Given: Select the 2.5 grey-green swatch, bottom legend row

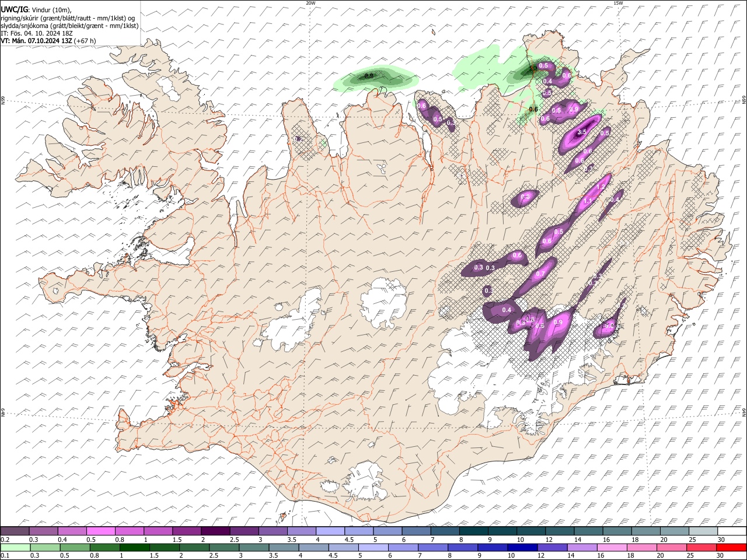Looking at the screenshot, I should 224,547.
